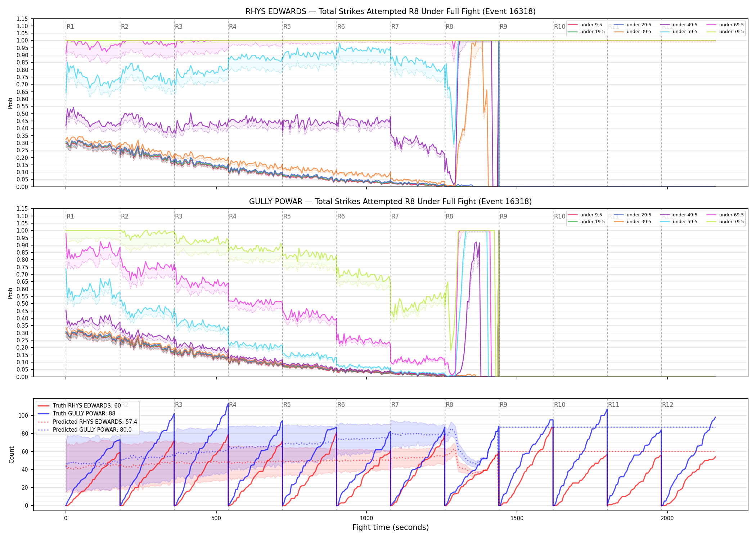Select 'under 9.5' legend entry in Rhys Edwards chart
756x540 pixels.
click(585, 25)
